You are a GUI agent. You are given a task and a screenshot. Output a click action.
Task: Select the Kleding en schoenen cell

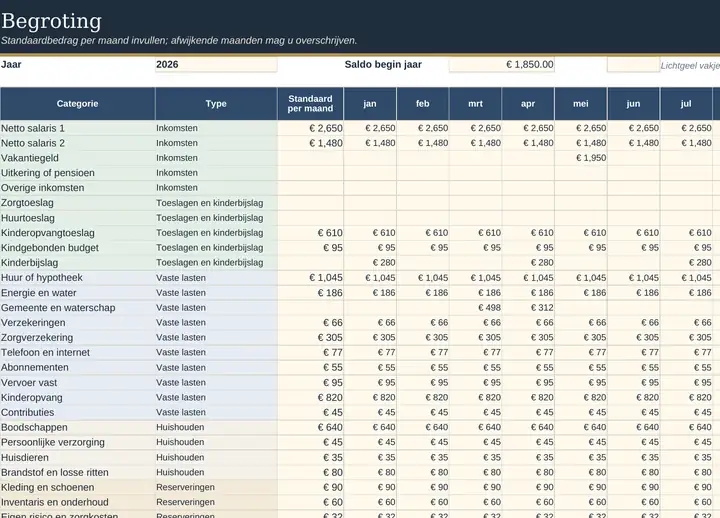point(78,487)
